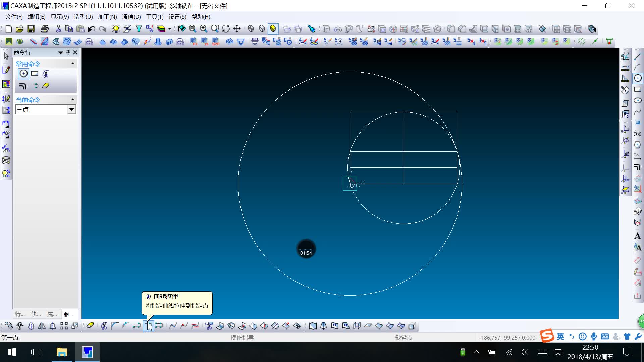Click the Undo arrow icon
The width and height of the screenshot is (644, 362).
(x=92, y=29)
